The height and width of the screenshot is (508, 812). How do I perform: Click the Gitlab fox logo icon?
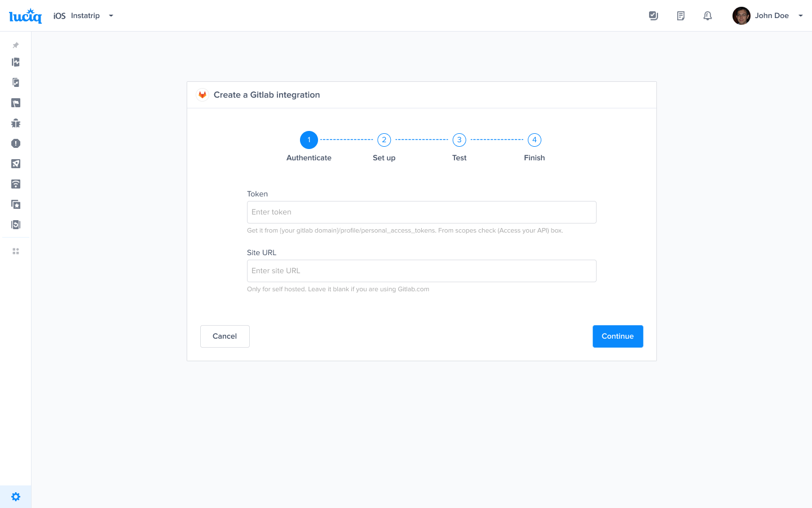pyautogui.click(x=202, y=95)
